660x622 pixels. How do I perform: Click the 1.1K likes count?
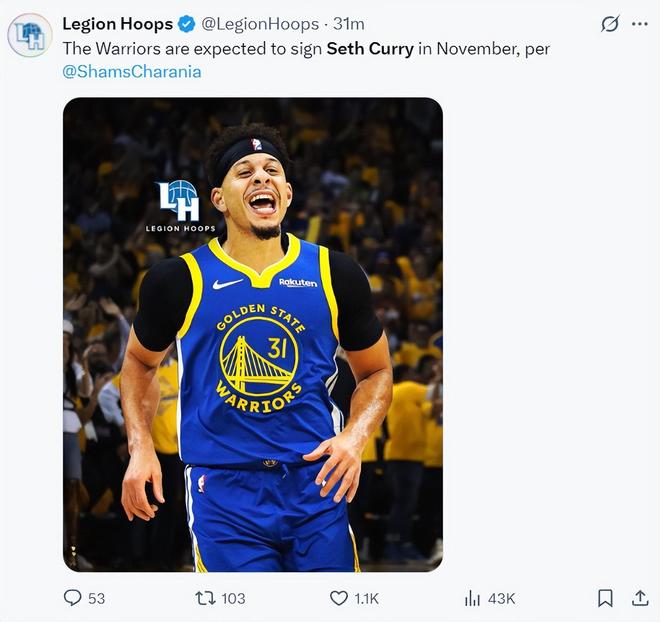coord(367,598)
